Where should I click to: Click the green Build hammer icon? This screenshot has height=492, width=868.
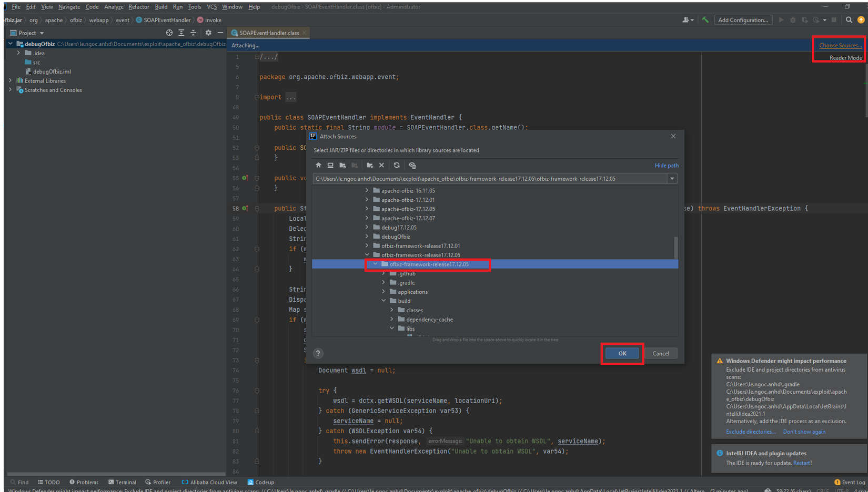705,20
